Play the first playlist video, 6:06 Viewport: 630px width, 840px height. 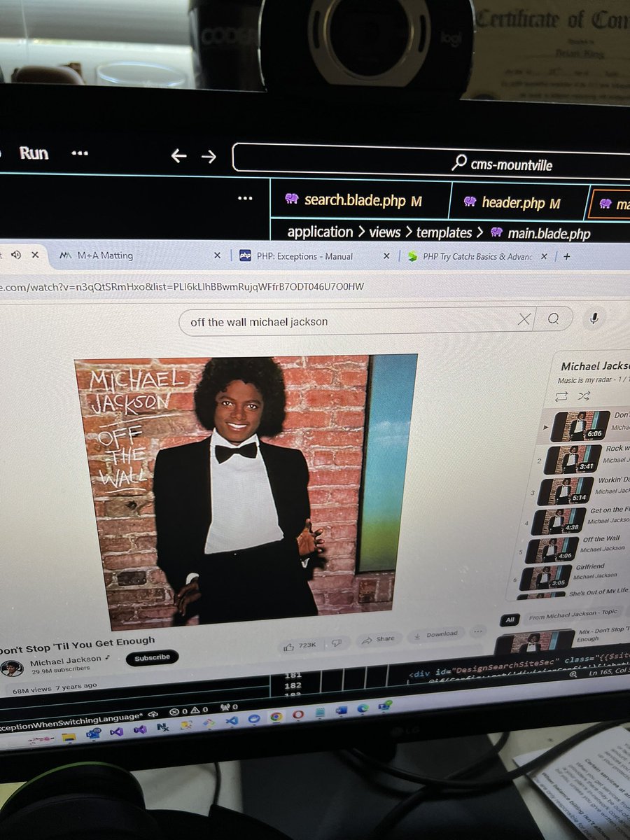(580, 426)
